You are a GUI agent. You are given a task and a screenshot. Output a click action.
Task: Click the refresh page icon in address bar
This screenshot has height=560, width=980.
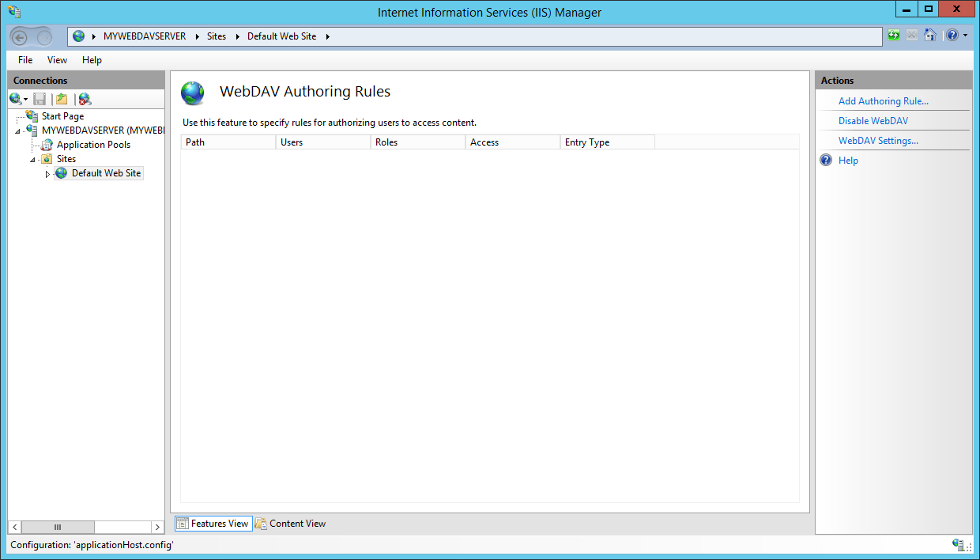pos(893,36)
